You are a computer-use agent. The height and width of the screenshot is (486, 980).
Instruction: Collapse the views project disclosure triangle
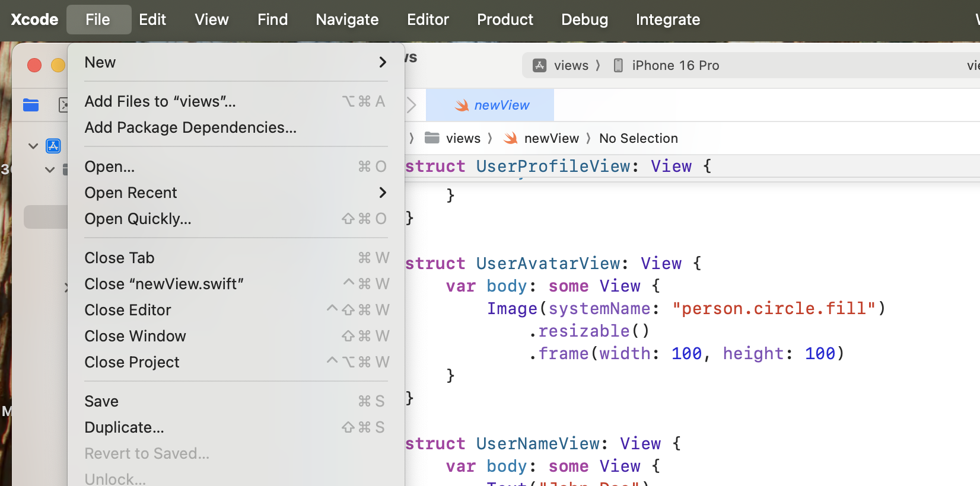[33, 146]
